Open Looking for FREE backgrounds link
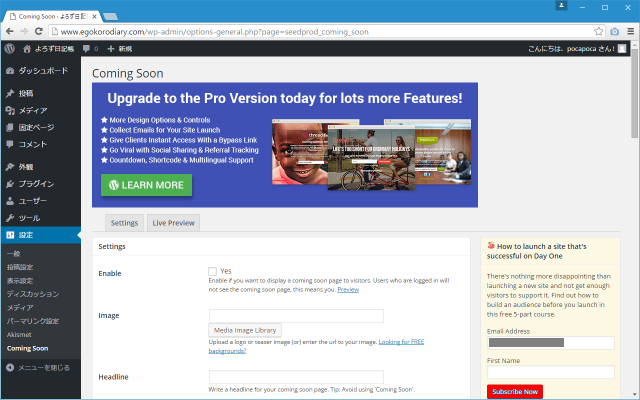The height and width of the screenshot is (400, 640). pos(401,342)
